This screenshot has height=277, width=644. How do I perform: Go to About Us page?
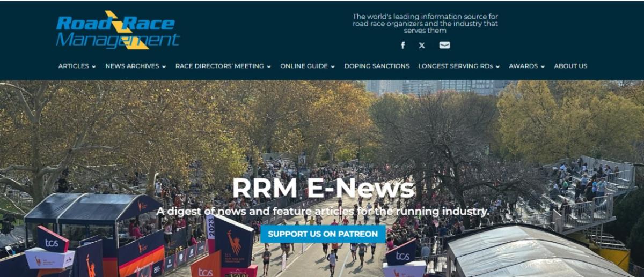[570, 66]
